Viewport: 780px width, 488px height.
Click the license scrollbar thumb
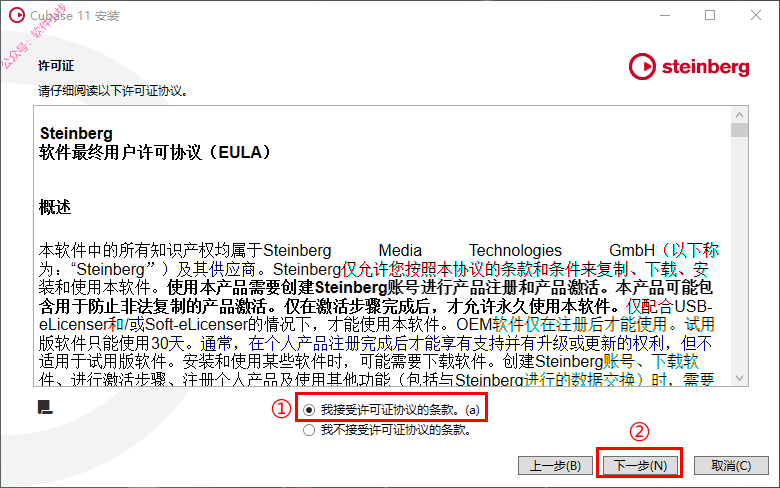pyautogui.click(x=740, y=130)
